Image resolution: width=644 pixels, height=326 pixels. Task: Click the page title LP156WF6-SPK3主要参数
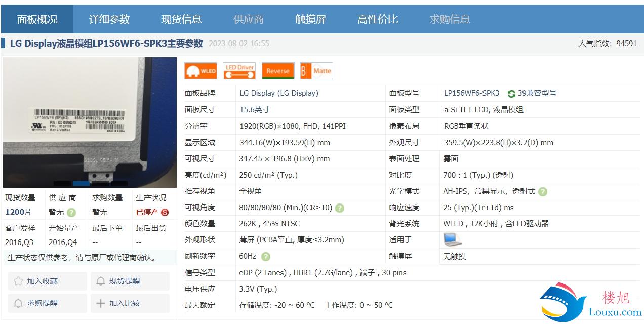coord(106,44)
